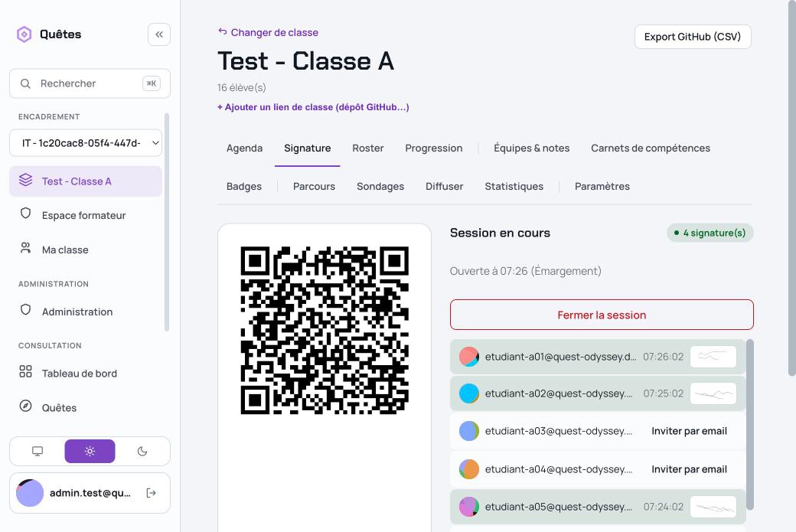Open Ma classe in sidebar
The height and width of the screenshot is (532, 796).
(86, 250)
